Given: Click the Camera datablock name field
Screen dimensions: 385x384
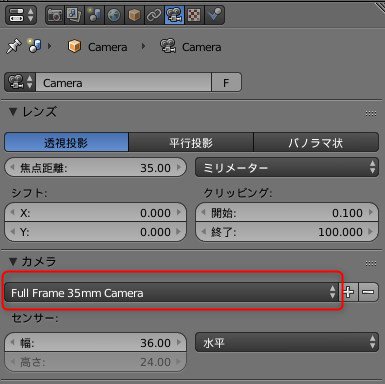Looking at the screenshot, I should [x=123, y=82].
